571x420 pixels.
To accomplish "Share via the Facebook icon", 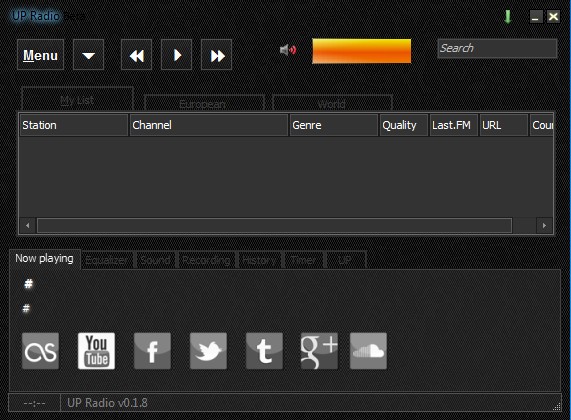I will 152,351.
